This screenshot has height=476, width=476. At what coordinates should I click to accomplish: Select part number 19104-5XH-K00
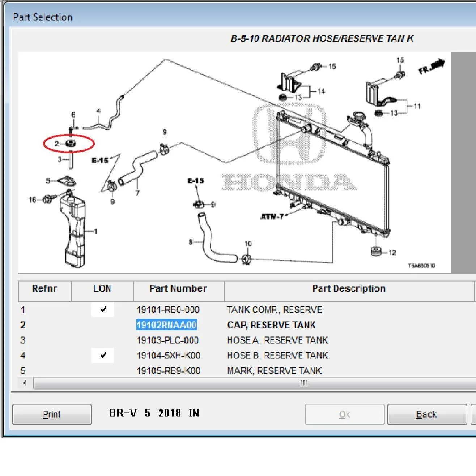coord(168,355)
